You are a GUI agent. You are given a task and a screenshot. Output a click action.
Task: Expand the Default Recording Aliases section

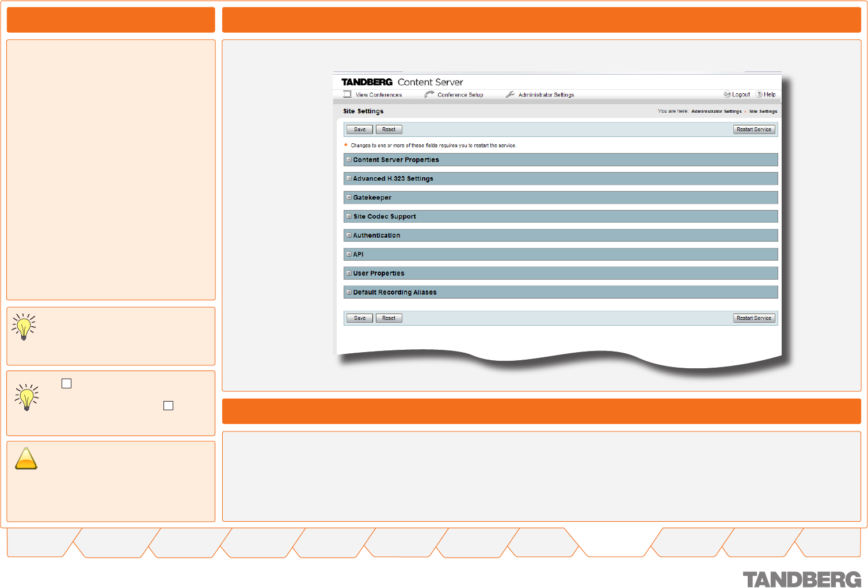[349, 292]
